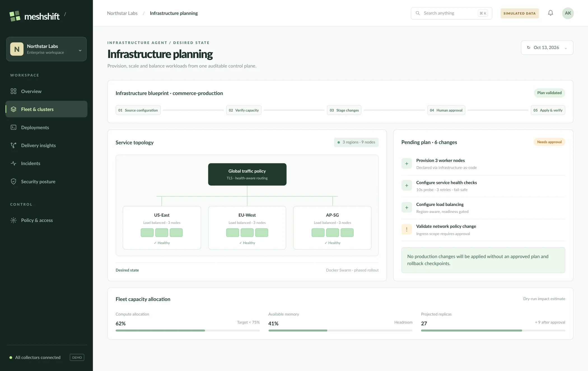This screenshot has height=371, width=588.
Task: Open Overview in the sidebar
Action: tap(46, 91)
